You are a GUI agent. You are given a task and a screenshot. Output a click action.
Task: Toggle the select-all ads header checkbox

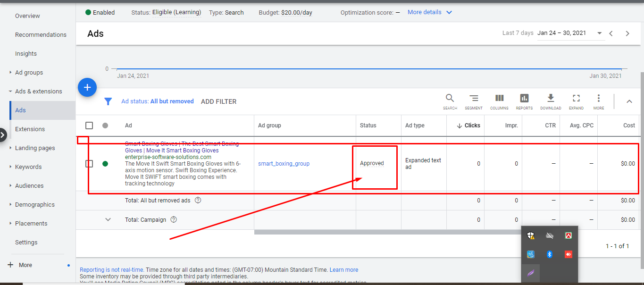(x=89, y=126)
